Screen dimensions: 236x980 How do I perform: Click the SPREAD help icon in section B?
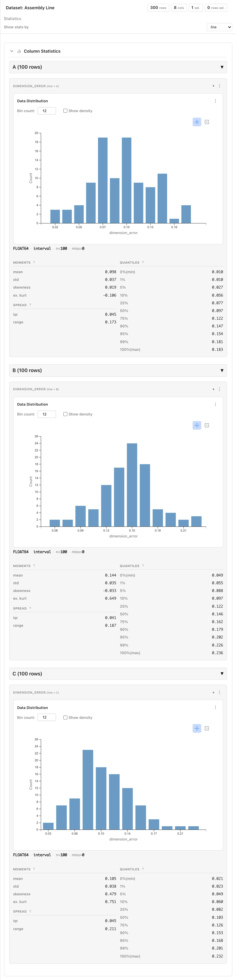click(x=30, y=608)
